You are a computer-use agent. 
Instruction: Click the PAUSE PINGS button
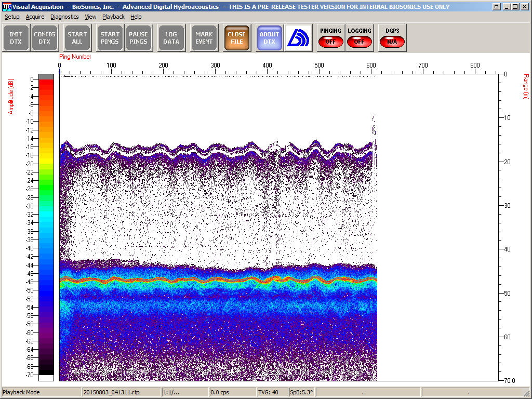[x=138, y=38]
